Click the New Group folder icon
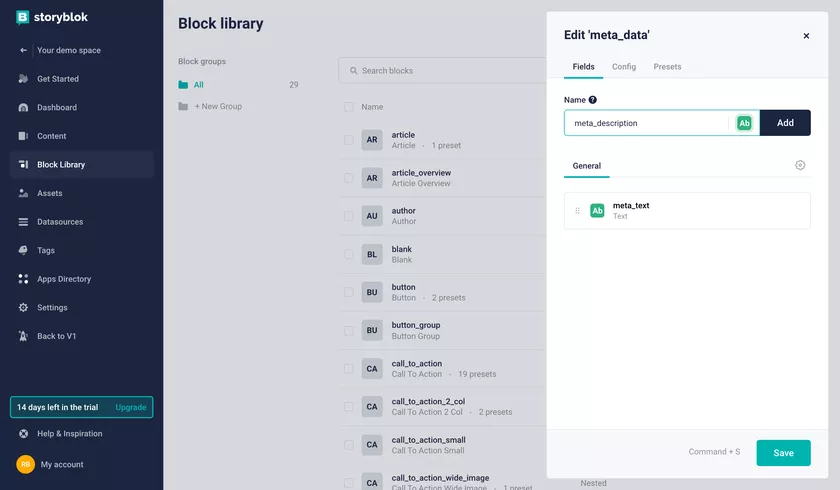This screenshot has height=490, width=840. click(x=183, y=107)
